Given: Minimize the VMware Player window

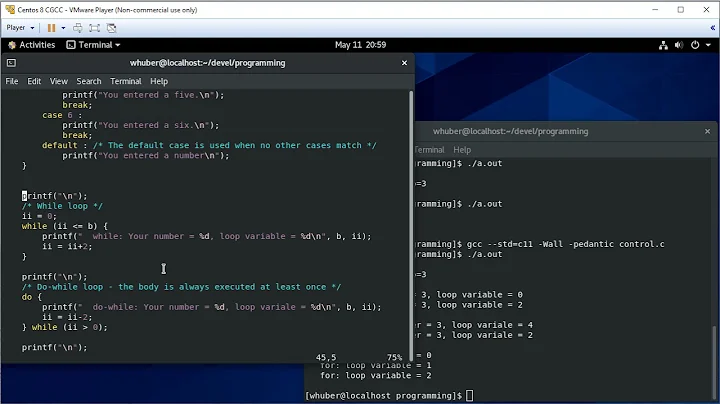Looking at the screenshot, I should click(x=655, y=10).
